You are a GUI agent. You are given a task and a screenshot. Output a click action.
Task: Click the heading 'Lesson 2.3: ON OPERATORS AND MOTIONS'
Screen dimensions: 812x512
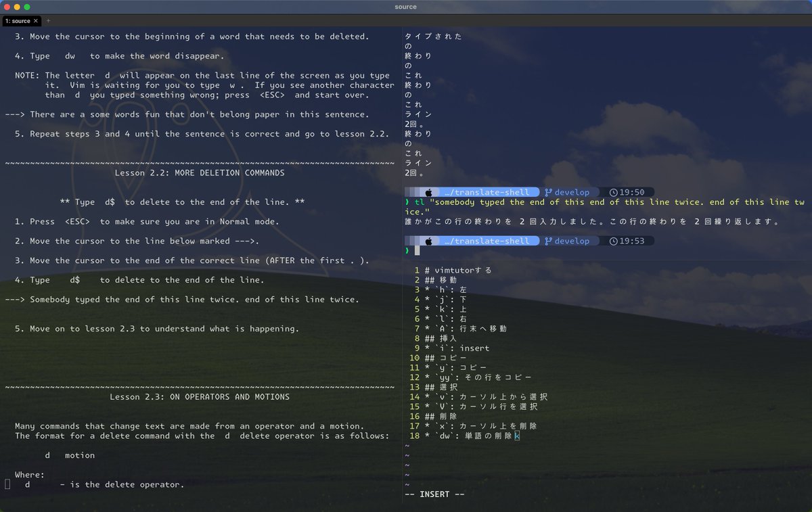200,397
